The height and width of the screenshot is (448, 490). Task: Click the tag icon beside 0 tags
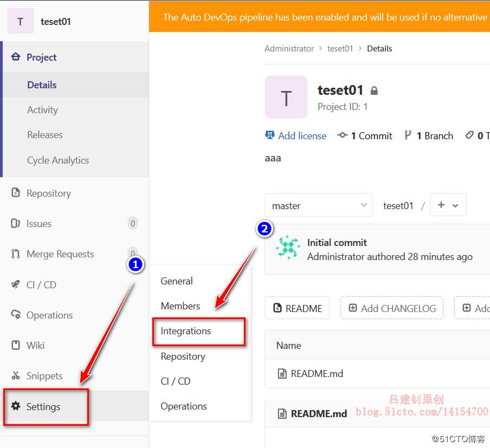pyautogui.click(x=469, y=135)
